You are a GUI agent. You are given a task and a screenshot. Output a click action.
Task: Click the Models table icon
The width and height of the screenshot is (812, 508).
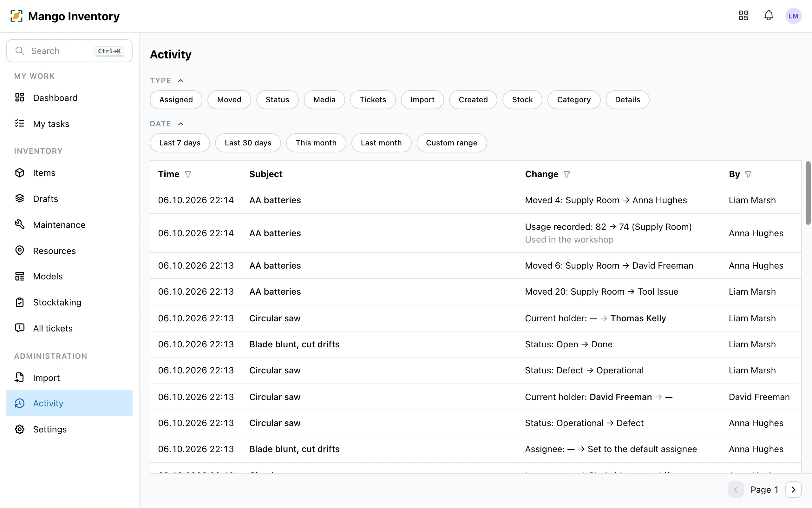tap(20, 276)
